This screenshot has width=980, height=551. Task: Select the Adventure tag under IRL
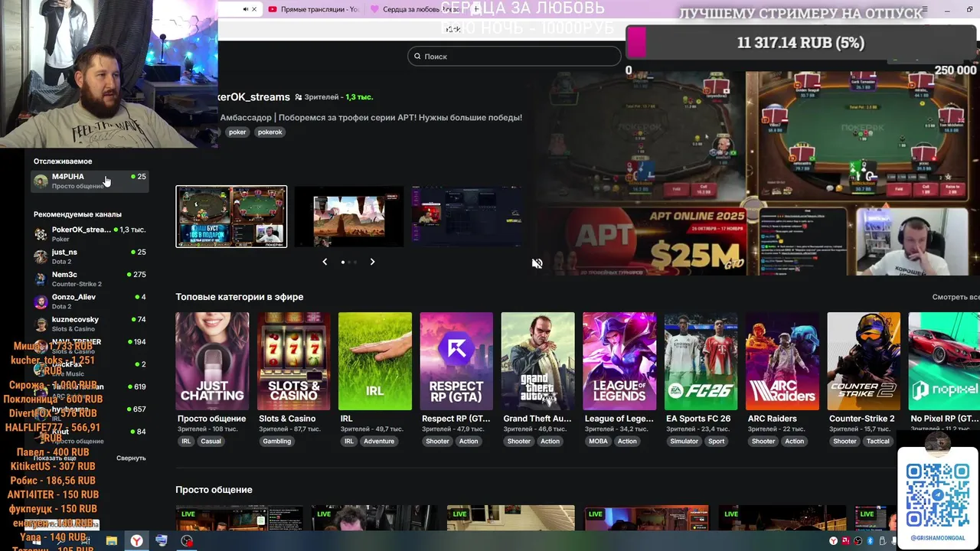click(379, 441)
